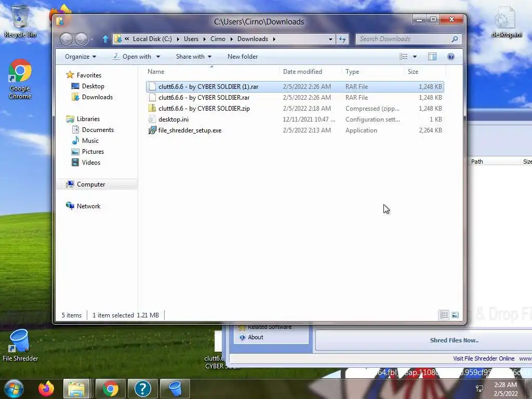Change the view with the views icon
This screenshot has height=399, width=532.
[x=403, y=57]
